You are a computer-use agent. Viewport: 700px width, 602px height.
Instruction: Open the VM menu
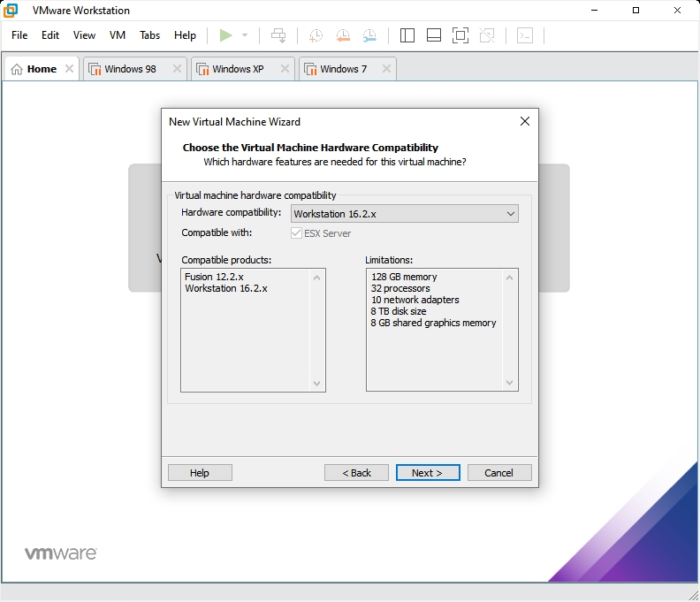[118, 35]
